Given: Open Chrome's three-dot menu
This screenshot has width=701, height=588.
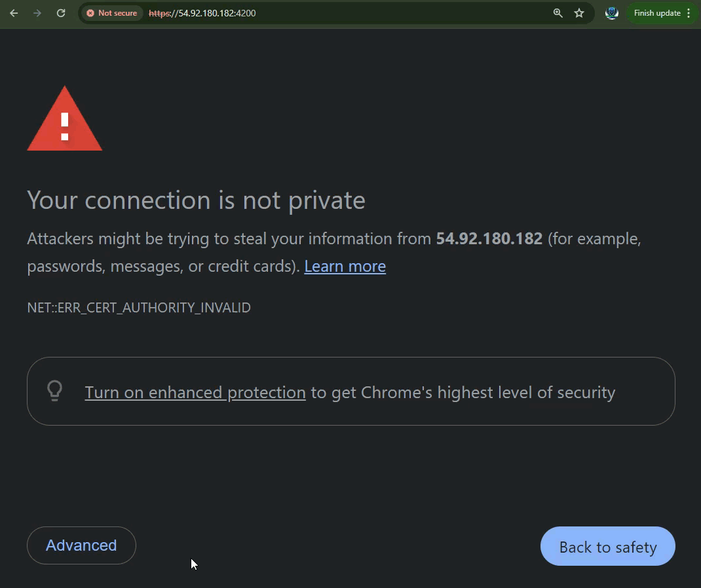Looking at the screenshot, I should pyautogui.click(x=689, y=13).
